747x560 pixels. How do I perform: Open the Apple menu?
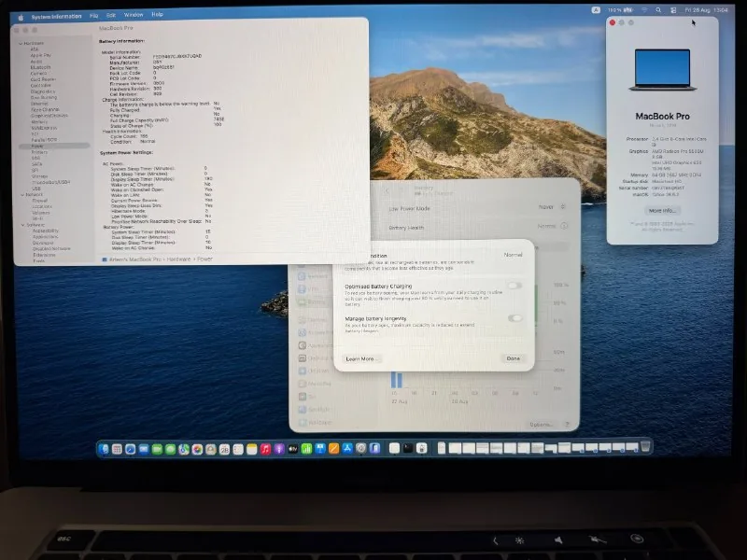[x=21, y=17]
